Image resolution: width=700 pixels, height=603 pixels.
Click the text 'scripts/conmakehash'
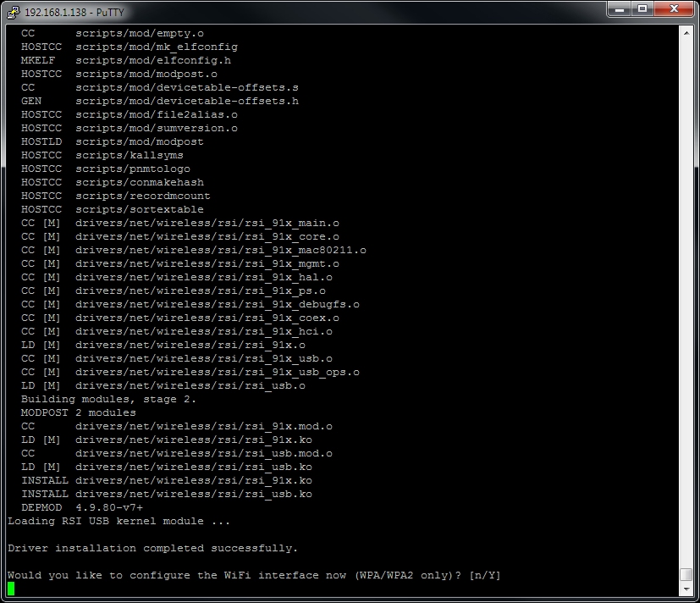coord(140,182)
